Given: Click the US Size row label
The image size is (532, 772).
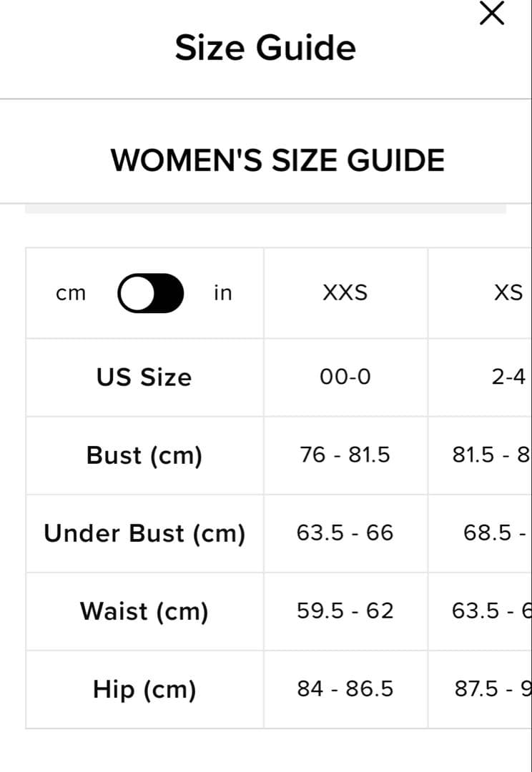Looking at the screenshot, I should [x=144, y=377].
